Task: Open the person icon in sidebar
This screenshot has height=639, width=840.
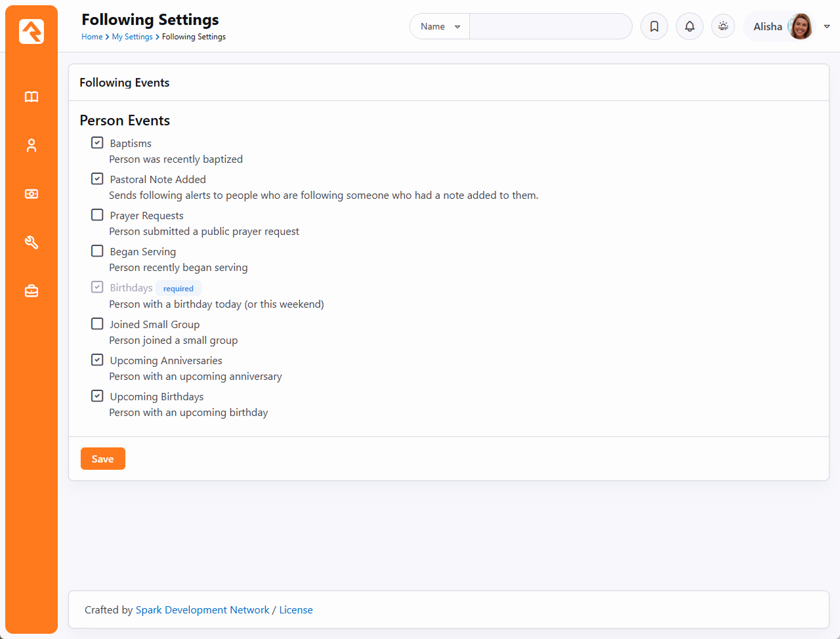Action: point(31,146)
